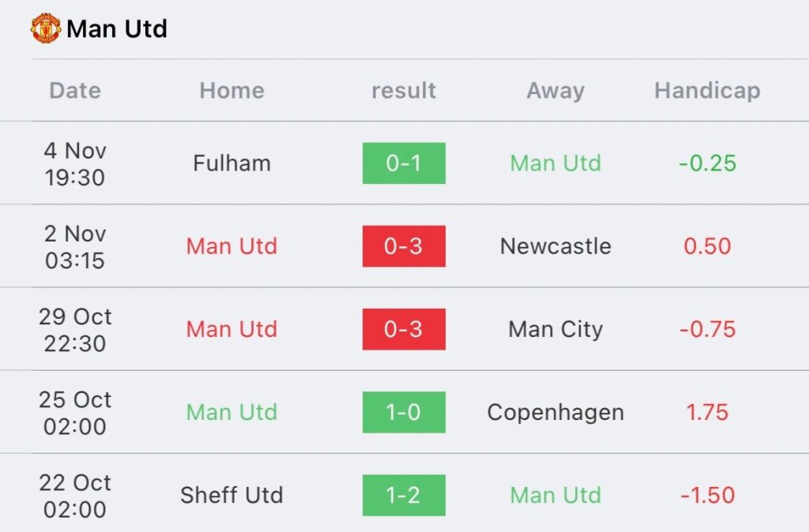Open the Man Utd team title
This screenshot has width=809, height=532.
[x=117, y=29]
